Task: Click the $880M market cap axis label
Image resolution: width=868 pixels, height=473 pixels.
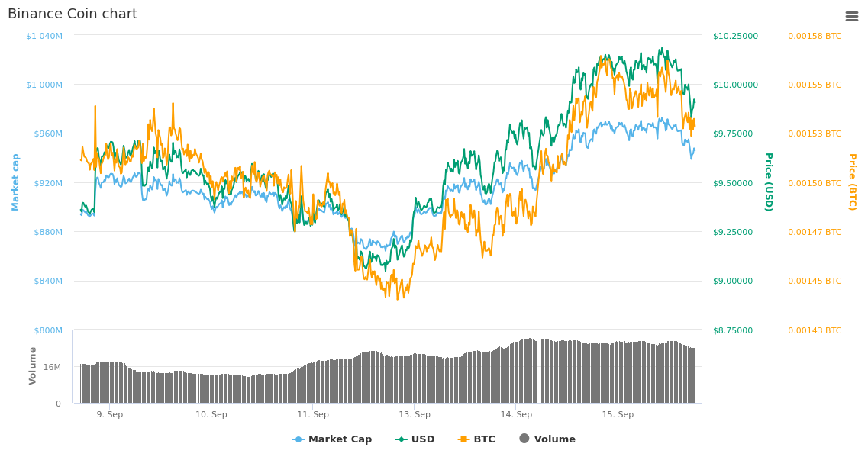Action: click(48, 232)
